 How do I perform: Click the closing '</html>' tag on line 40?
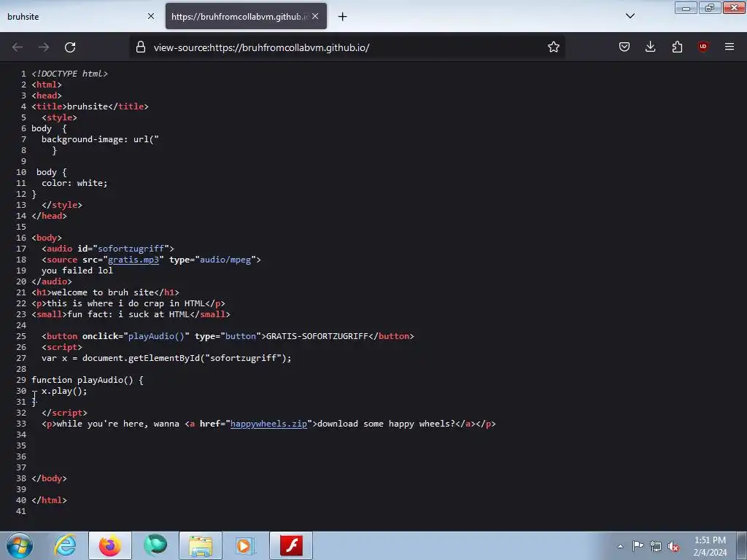point(49,500)
